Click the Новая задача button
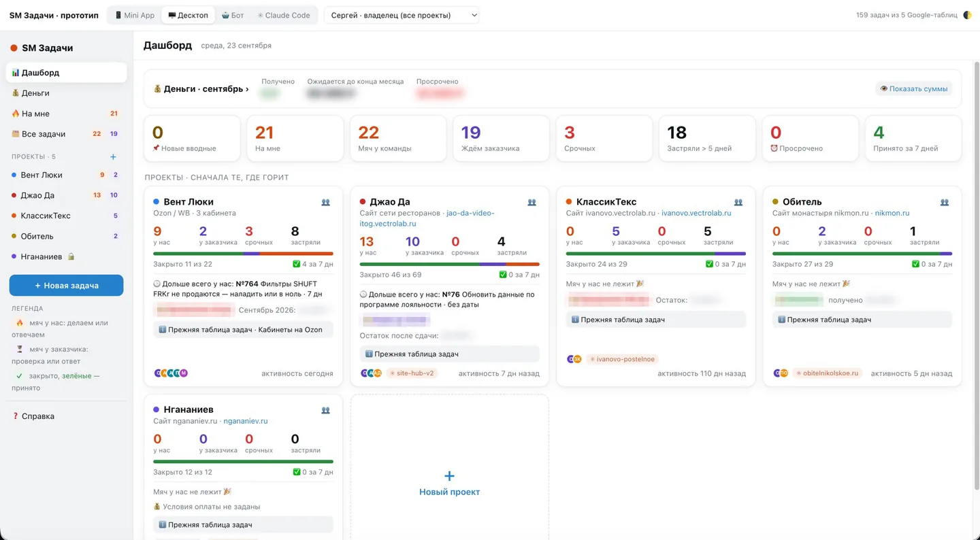The width and height of the screenshot is (980, 540). pyautogui.click(x=66, y=286)
